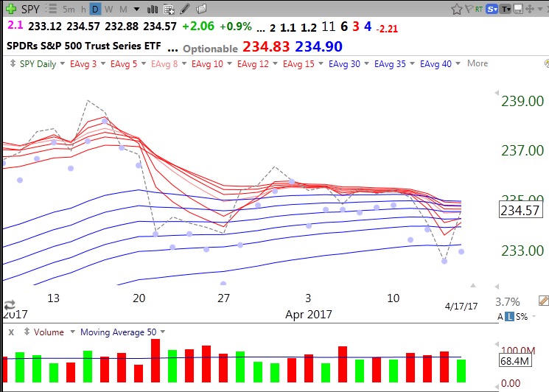Screen dimensions: 549x392
Task: Click the green RT real-time indicator
Action: click(x=478, y=9)
